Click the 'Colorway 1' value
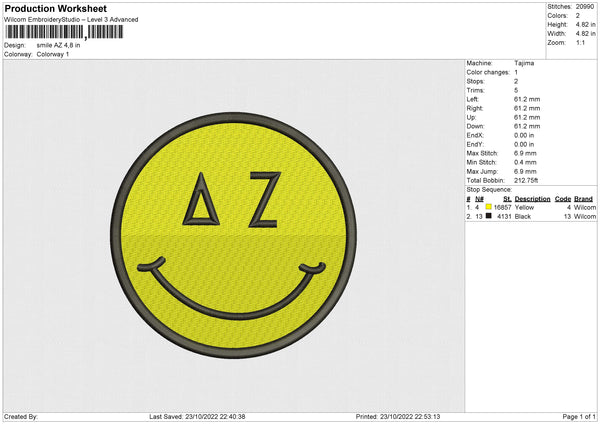The width and height of the screenshot is (600, 424). [x=53, y=54]
